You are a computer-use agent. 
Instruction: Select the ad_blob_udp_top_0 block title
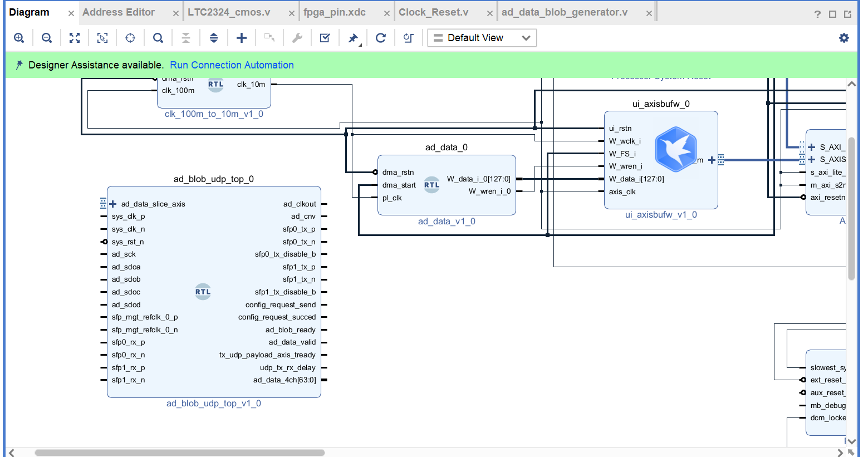pos(214,179)
